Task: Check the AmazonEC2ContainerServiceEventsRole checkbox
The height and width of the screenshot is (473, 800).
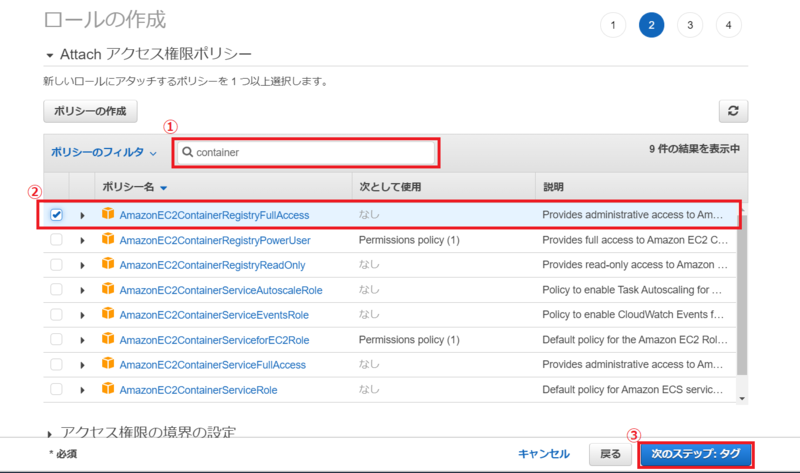Action: pos(56,314)
